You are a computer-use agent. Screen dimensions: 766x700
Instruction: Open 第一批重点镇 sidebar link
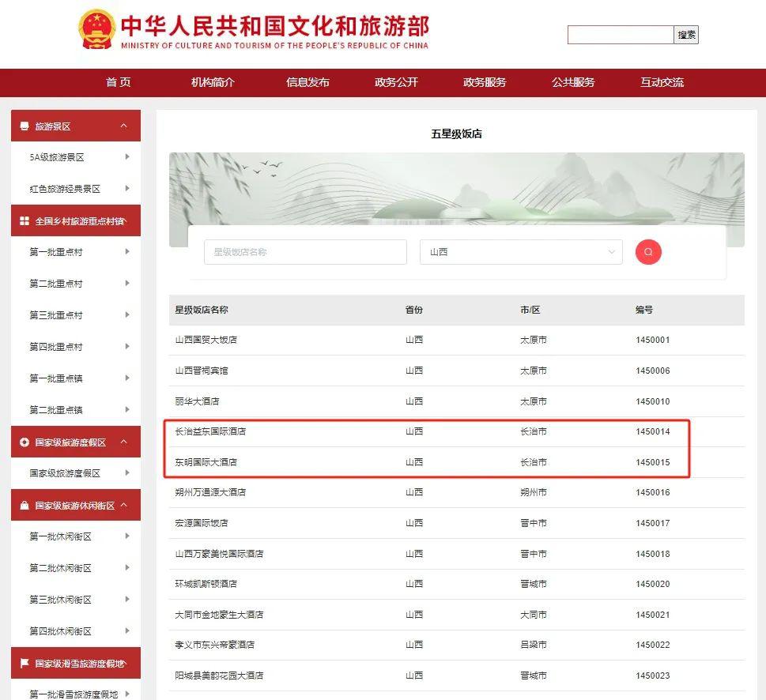pos(56,378)
